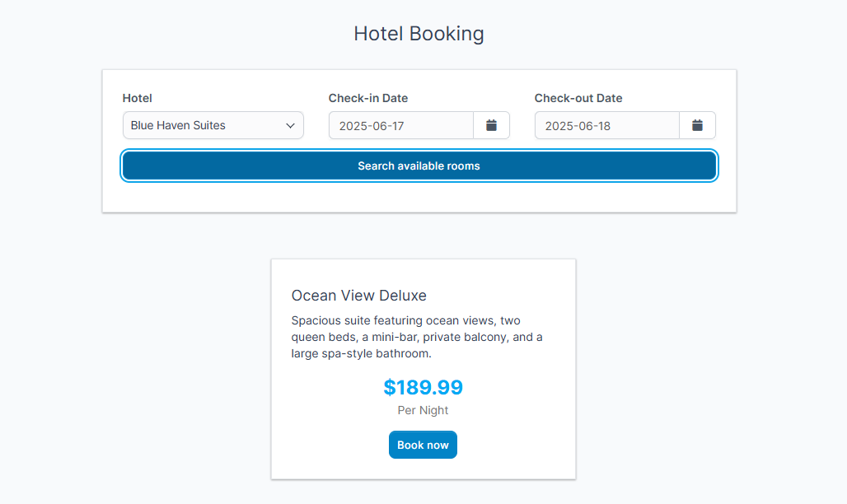Focus the check-in date field showing 2025-06-17
Screen dimensions: 847x504
(400, 125)
